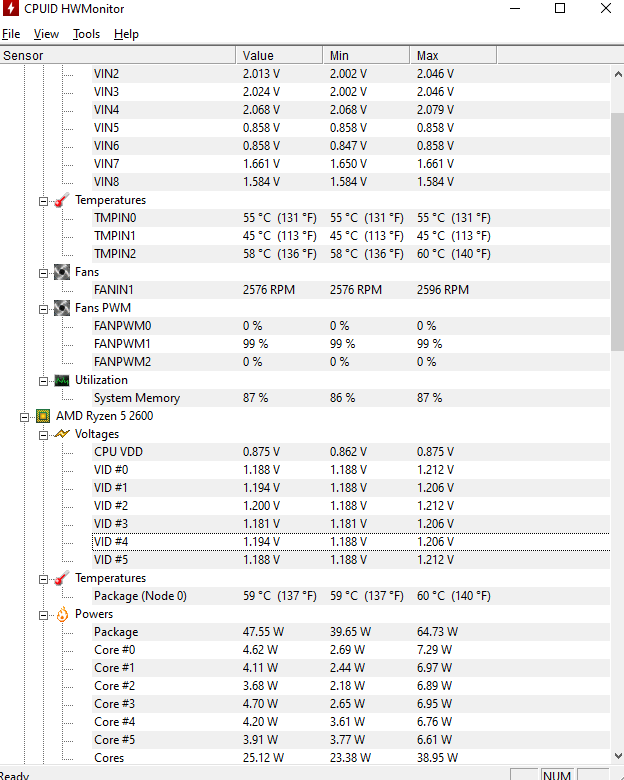The image size is (624, 780).
Task: Click the thermometer icon above Package (Node 0)
Action: (x=62, y=579)
